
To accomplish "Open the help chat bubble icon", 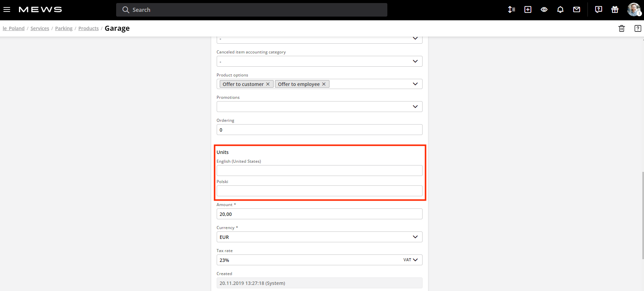I will point(599,9).
